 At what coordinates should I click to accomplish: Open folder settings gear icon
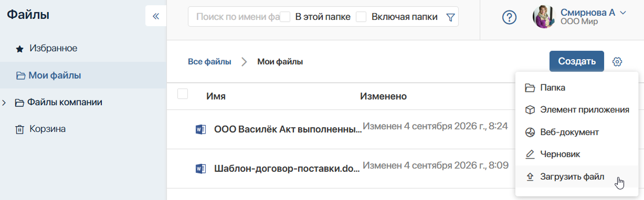click(617, 62)
